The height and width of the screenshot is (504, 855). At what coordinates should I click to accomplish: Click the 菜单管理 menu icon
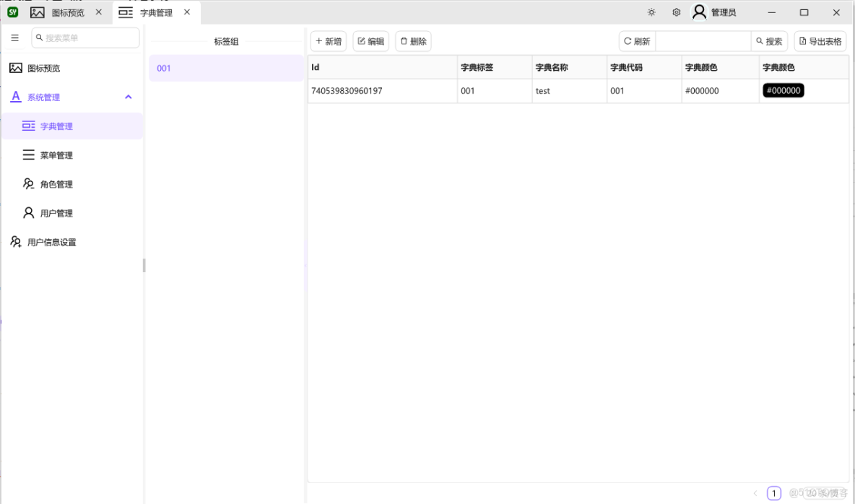pos(28,155)
